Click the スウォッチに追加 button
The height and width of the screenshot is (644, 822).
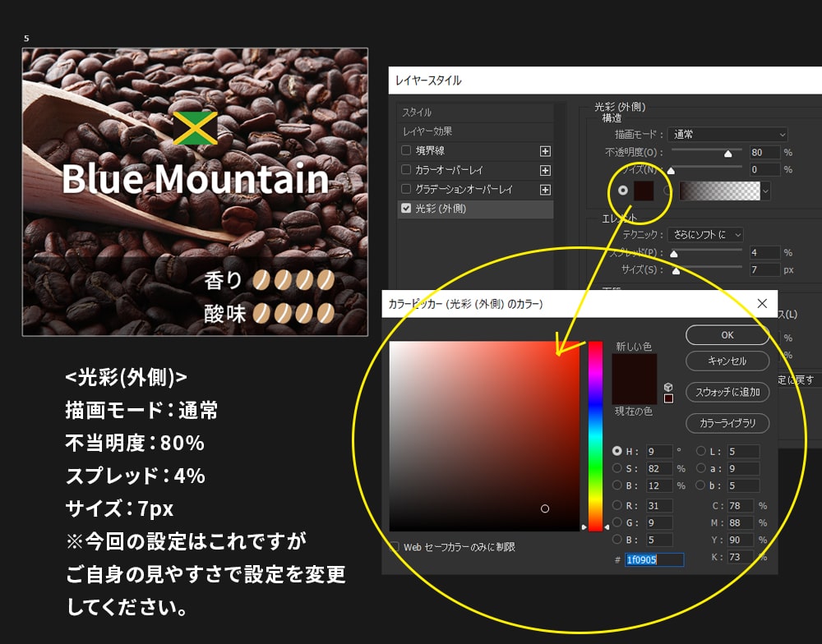(727, 393)
